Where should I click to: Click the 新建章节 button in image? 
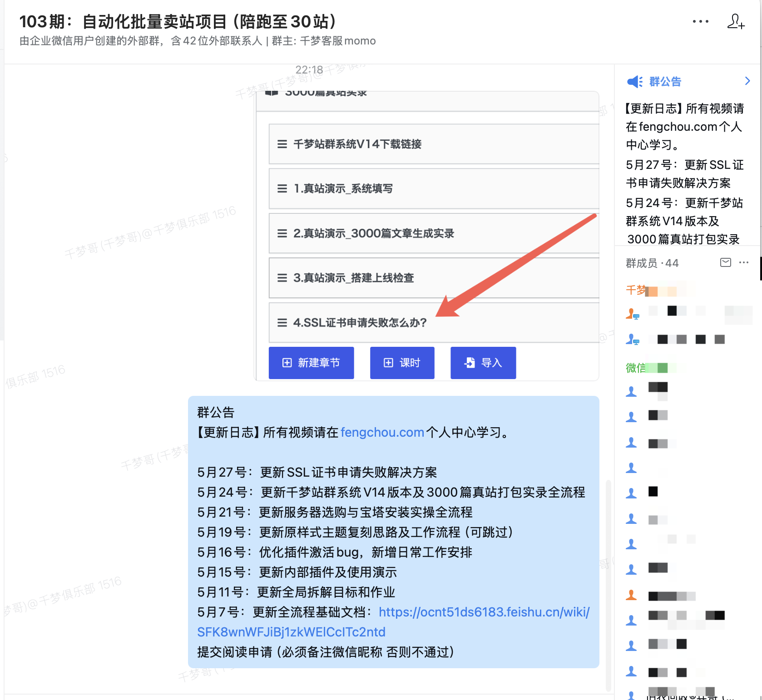[x=311, y=363]
